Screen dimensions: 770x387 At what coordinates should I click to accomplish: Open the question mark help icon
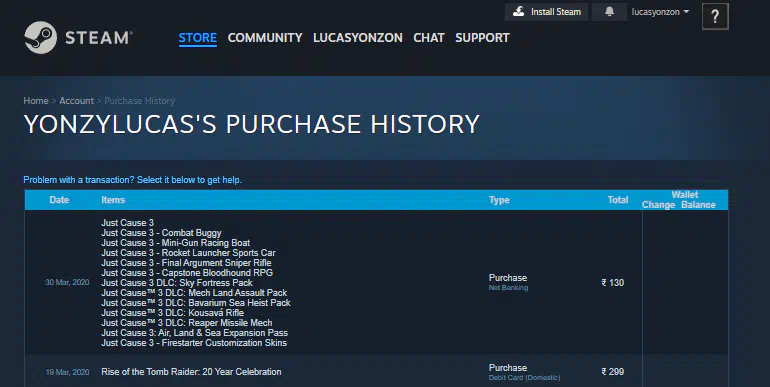click(x=715, y=17)
